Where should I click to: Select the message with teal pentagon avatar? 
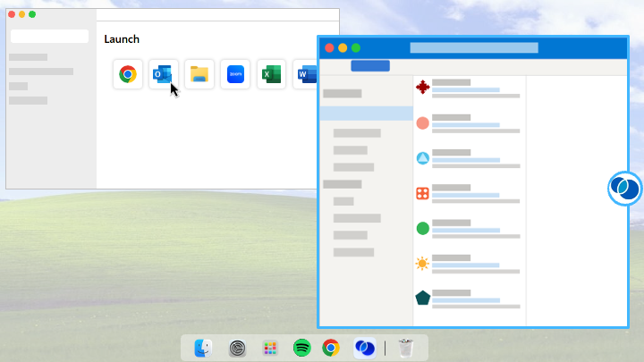pyautogui.click(x=470, y=299)
